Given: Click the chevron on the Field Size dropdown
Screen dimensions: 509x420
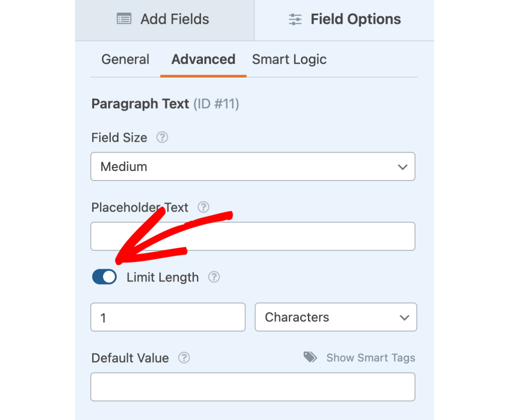Looking at the screenshot, I should tap(403, 167).
